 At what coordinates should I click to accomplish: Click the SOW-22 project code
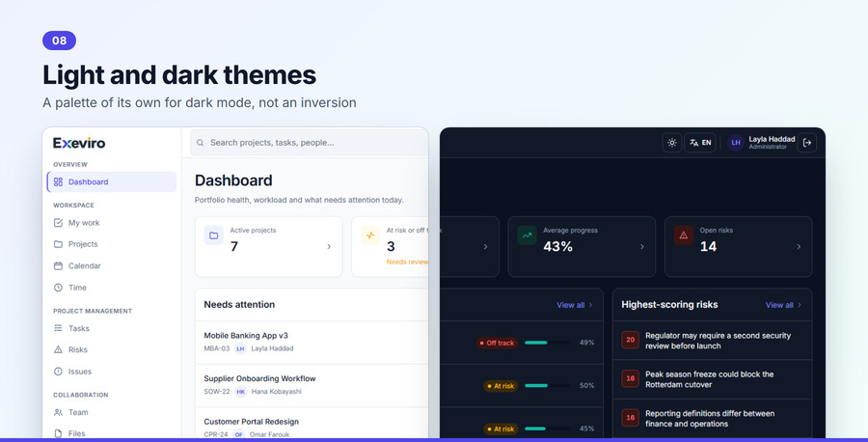pyautogui.click(x=216, y=392)
